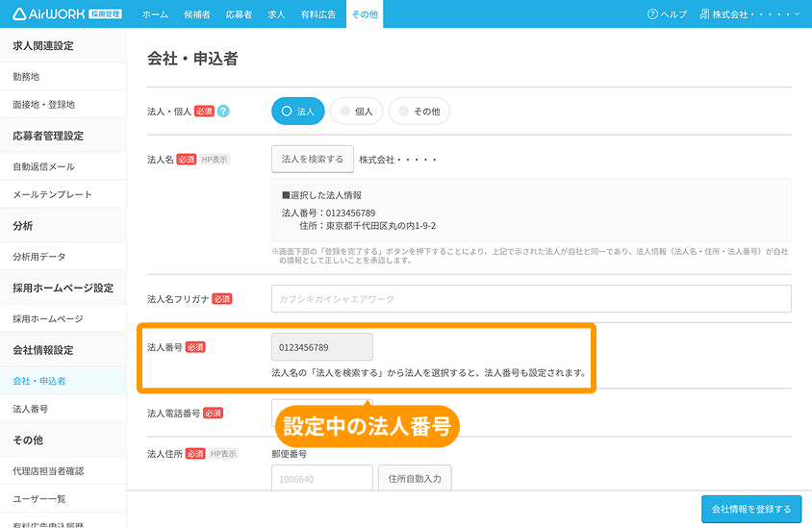Open 自動返信メール settings

(x=63, y=166)
